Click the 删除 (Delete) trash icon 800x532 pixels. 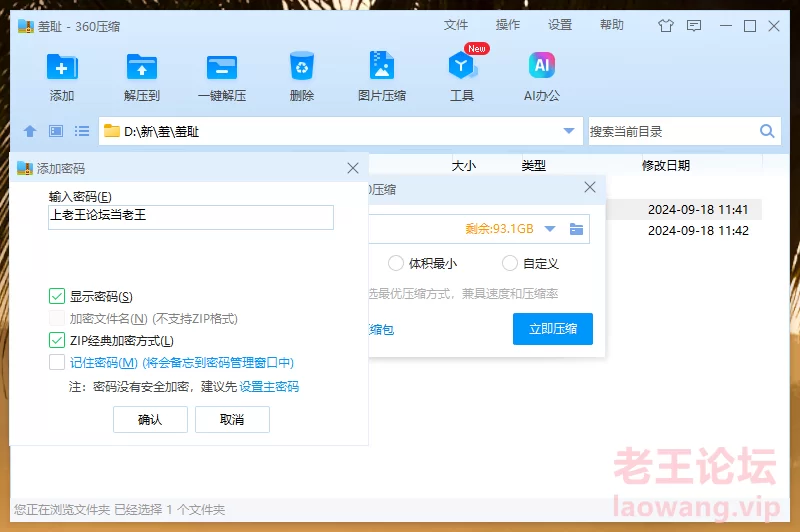point(302,66)
